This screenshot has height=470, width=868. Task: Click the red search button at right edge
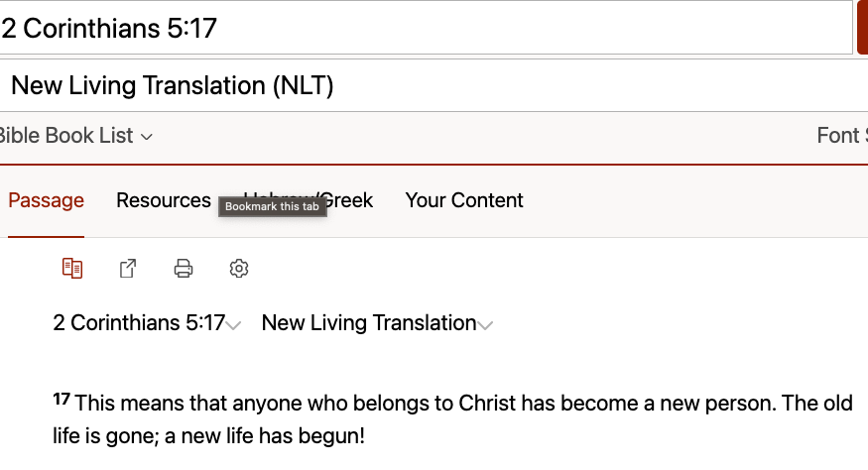pyautogui.click(x=862, y=28)
